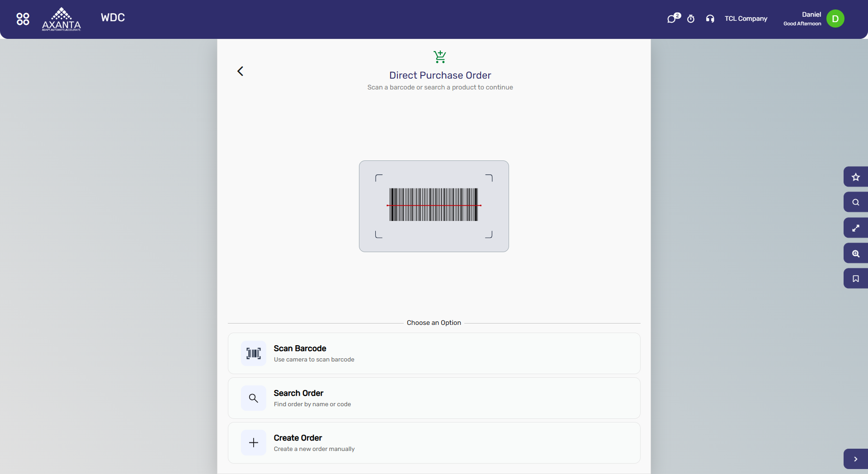Click the WDC module title

point(113,18)
